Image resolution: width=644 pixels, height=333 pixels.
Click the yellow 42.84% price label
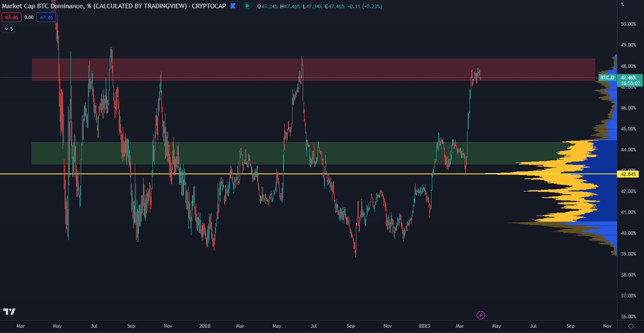coord(628,174)
